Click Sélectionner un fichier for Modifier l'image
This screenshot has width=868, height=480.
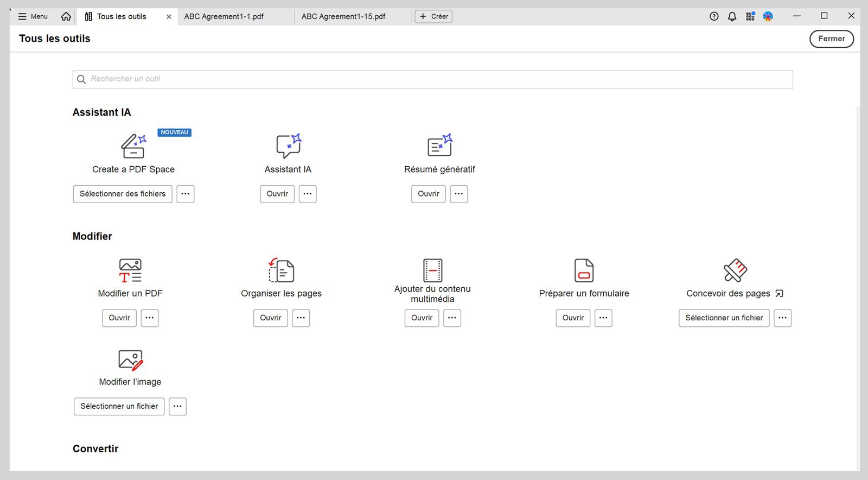click(119, 406)
